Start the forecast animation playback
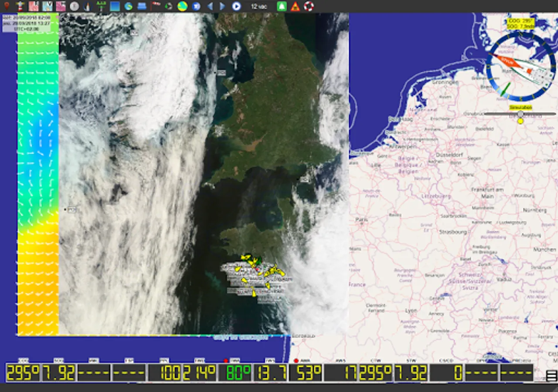The image size is (558, 392). coord(236,6)
